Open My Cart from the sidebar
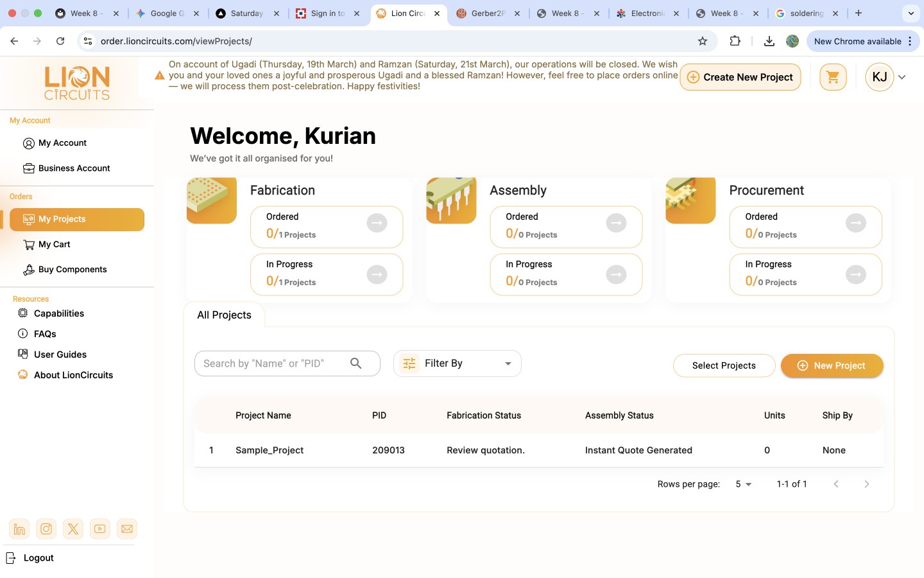Screen dimensions: 924x578 [55, 244]
